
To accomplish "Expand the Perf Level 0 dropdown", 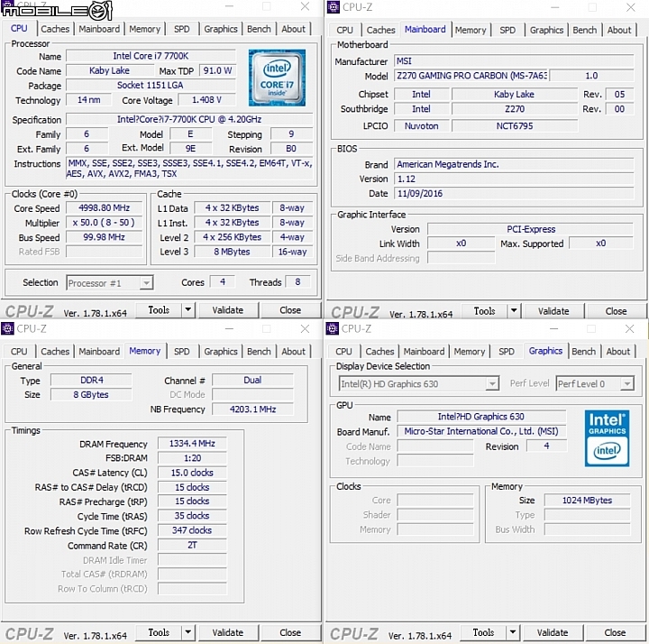I will [627, 384].
